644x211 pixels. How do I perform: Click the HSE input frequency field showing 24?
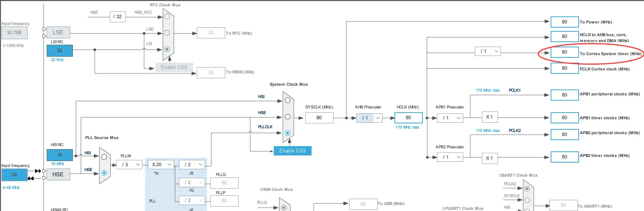tap(14, 174)
